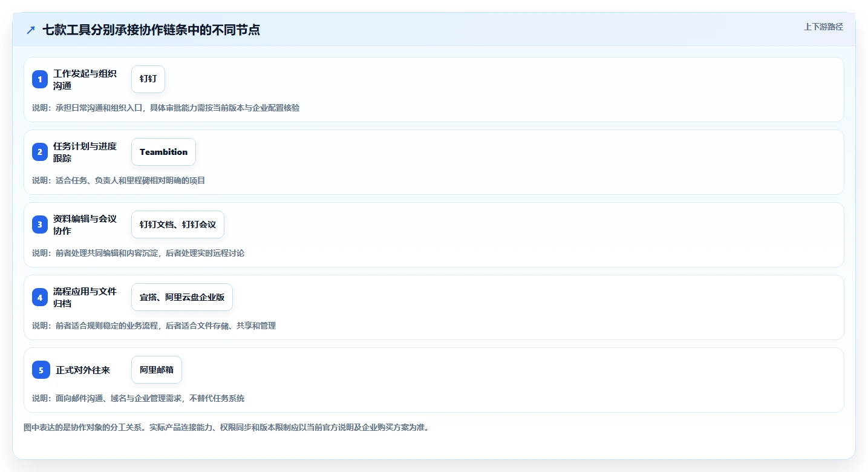The image size is (868, 472).
Task: Select the 阿里邮箱 chip
Action: 157,370
